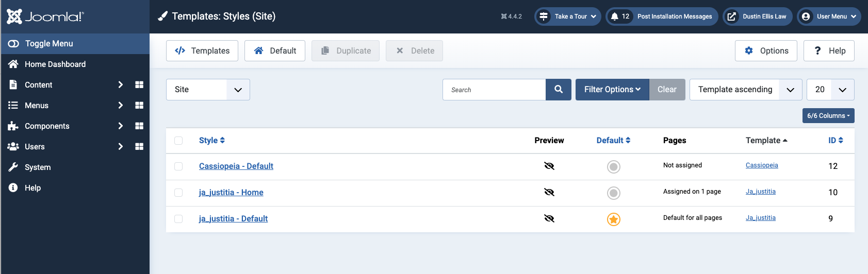The height and width of the screenshot is (274, 868).
Task: Click into the Search field
Action: click(494, 90)
